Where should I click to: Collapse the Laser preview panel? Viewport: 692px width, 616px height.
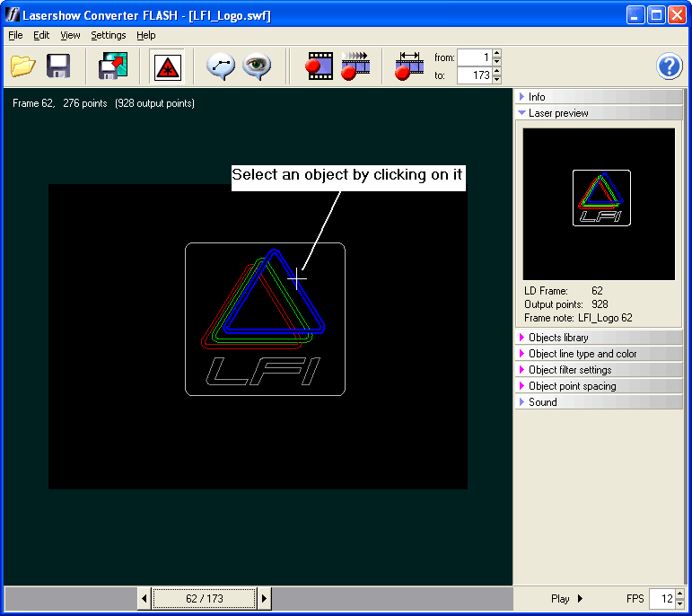[x=599, y=113]
